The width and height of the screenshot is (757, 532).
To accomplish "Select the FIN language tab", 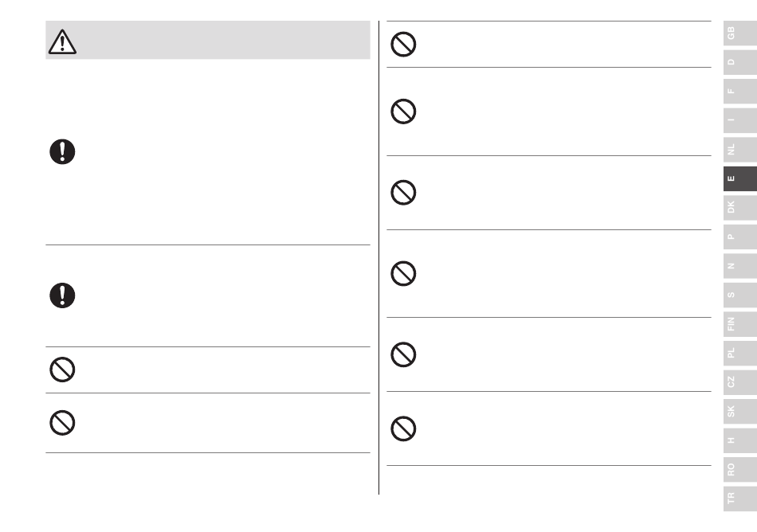I will (740, 324).
